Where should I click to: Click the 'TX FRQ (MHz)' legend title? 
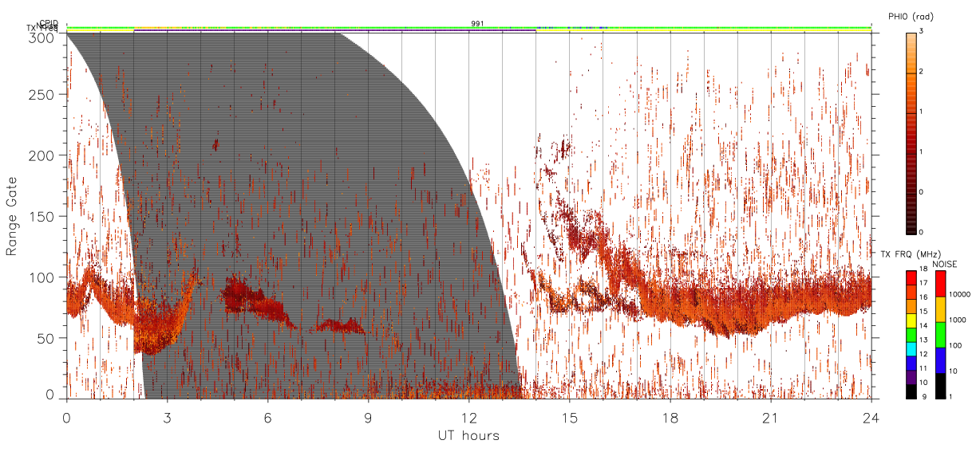click(x=911, y=254)
